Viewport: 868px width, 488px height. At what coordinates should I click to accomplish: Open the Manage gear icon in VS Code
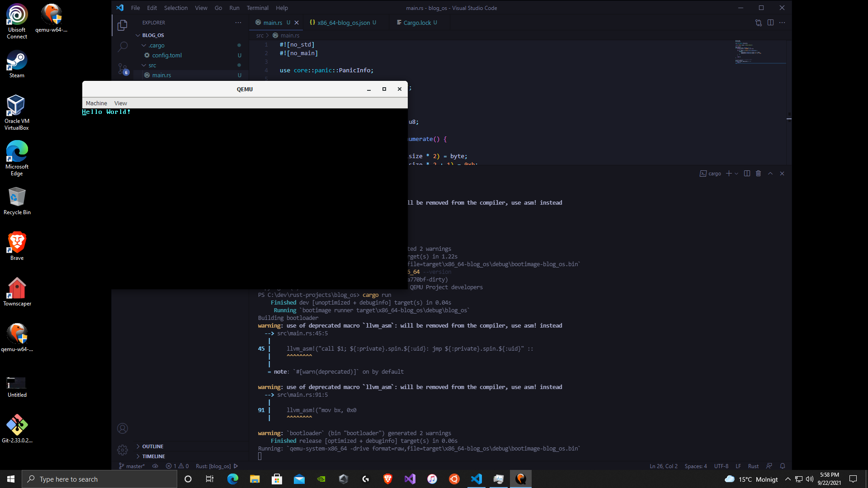click(123, 450)
